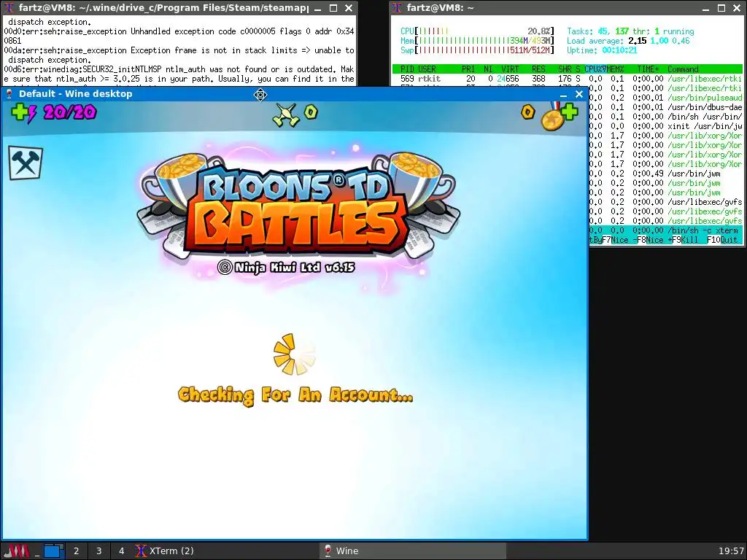Maximize the fartz@VM8: ~ htop window
Viewport: 747px width, 560px height.
coord(721,8)
